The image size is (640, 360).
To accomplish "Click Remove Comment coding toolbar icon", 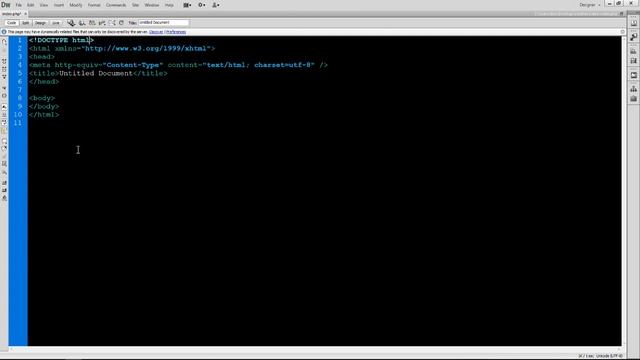I will pos(4,149).
